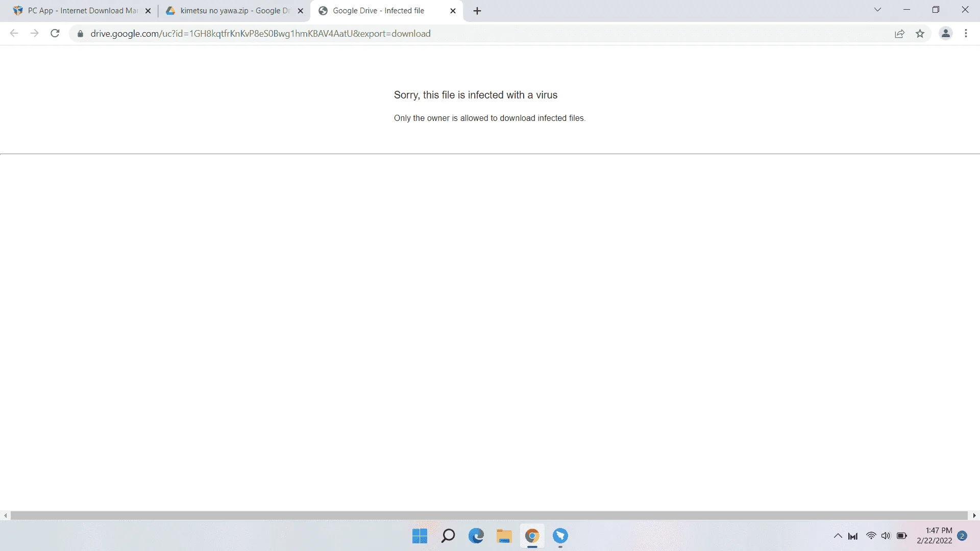980x551 pixels.
Task: Close the Chrome window
Action: (965, 10)
